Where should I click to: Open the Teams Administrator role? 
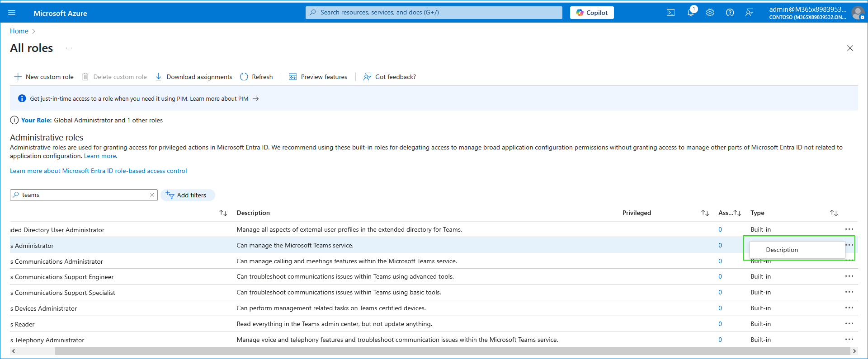click(x=32, y=246)
